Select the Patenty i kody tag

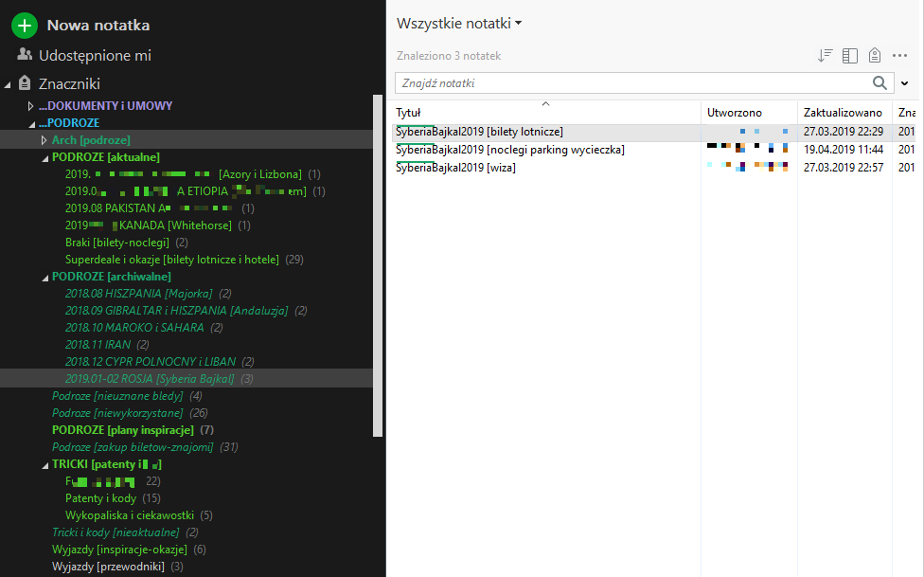(100, 498)
